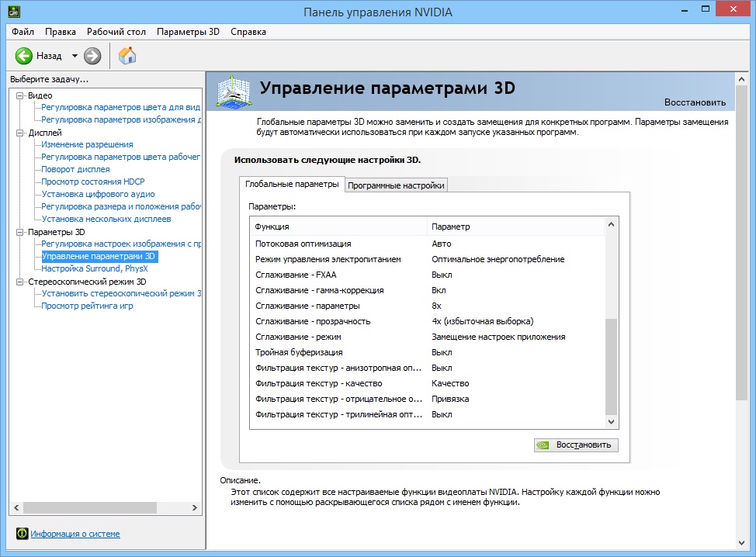The height and width of the screenshot is (557, 756).
Task: Click the Функция column header
Action: click(x=338, y=227)
